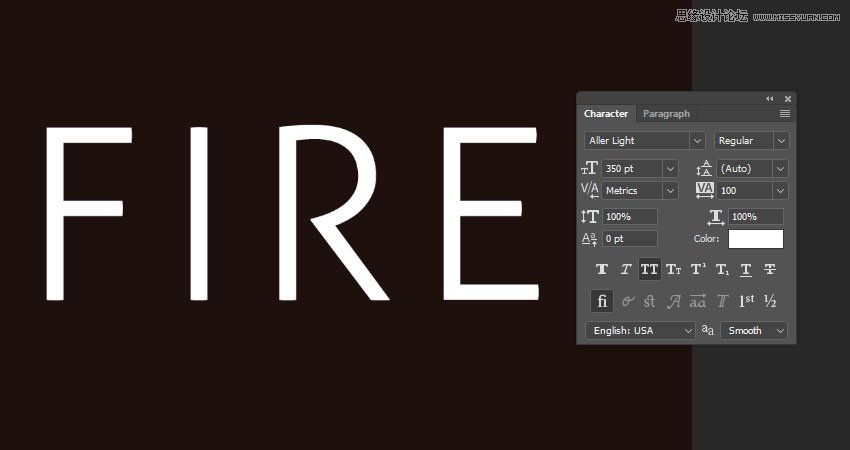The image size is (850, 450).
Task: Click the Ordinals 1st icon
Action: pyautogui.click(x=746, y=301)
